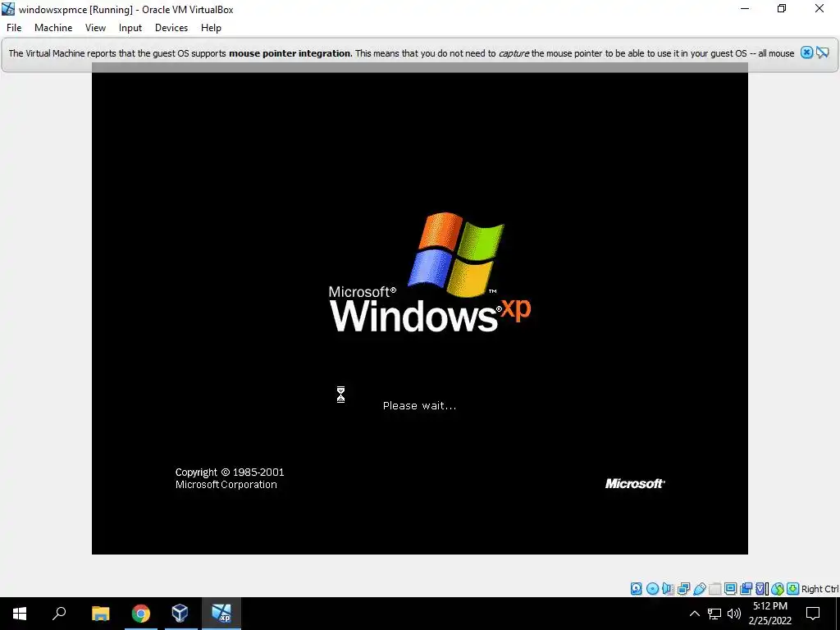This screenshot has height=630, width=840.
Task: Click the 'Copyright © 1985-2001' text
Action: pos(230,472)
